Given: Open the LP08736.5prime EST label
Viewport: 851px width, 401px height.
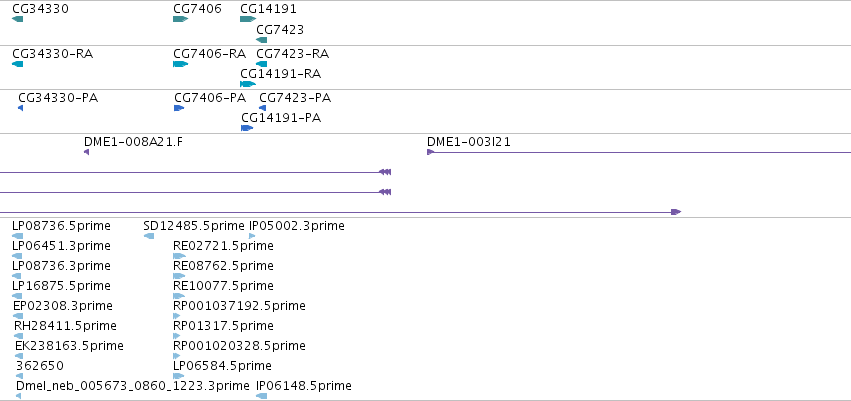Looking at the screenshot, I should (61, 226).
